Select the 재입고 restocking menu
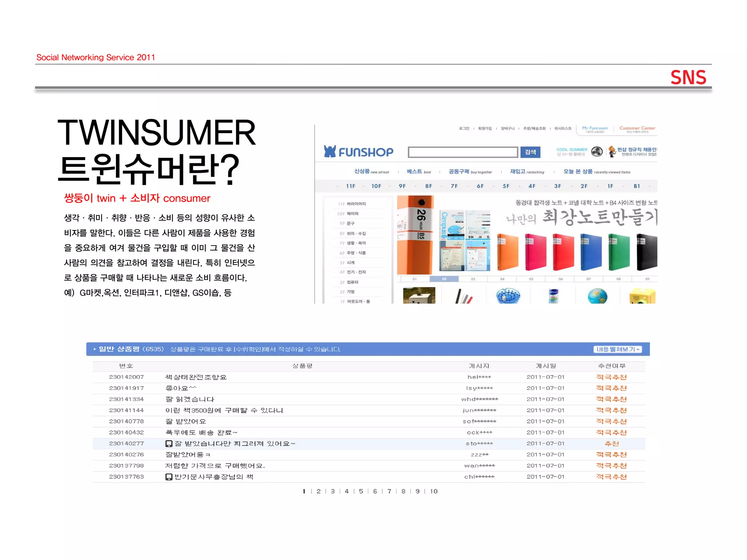 pyautogui.click(x=527, y=171)
